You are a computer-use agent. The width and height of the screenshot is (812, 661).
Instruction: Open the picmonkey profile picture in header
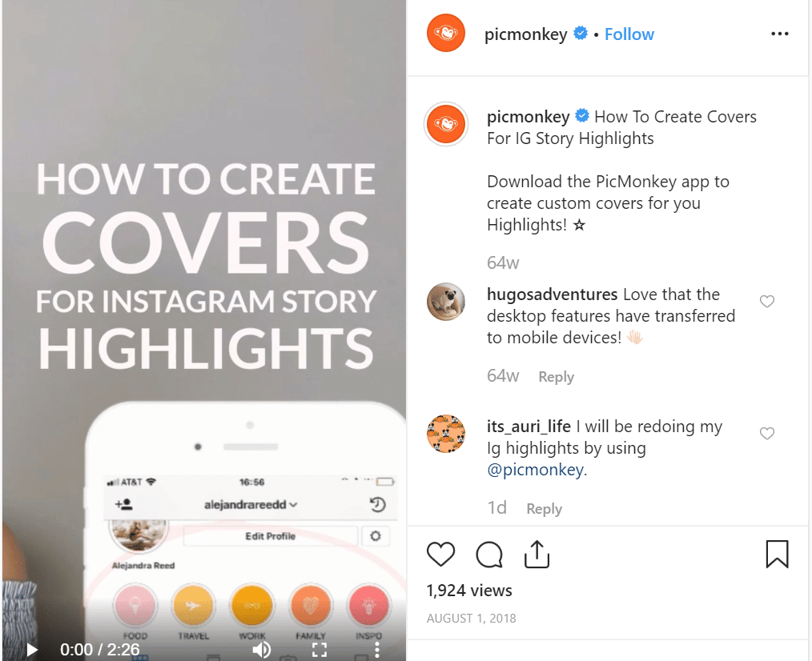(x=446, y=33)
